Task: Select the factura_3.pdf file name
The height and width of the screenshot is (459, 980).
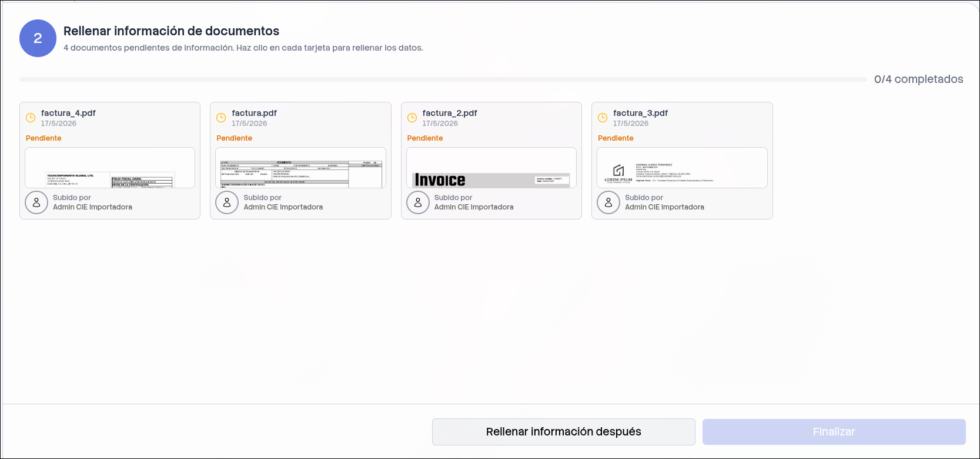Action: [x=640, y=113]
